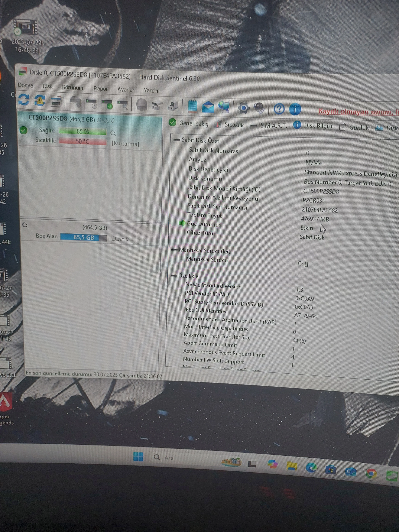This screenshot has width=399, height=532.
Task: Click the refresh icon with warning triangle
Action: coord(40,100)
